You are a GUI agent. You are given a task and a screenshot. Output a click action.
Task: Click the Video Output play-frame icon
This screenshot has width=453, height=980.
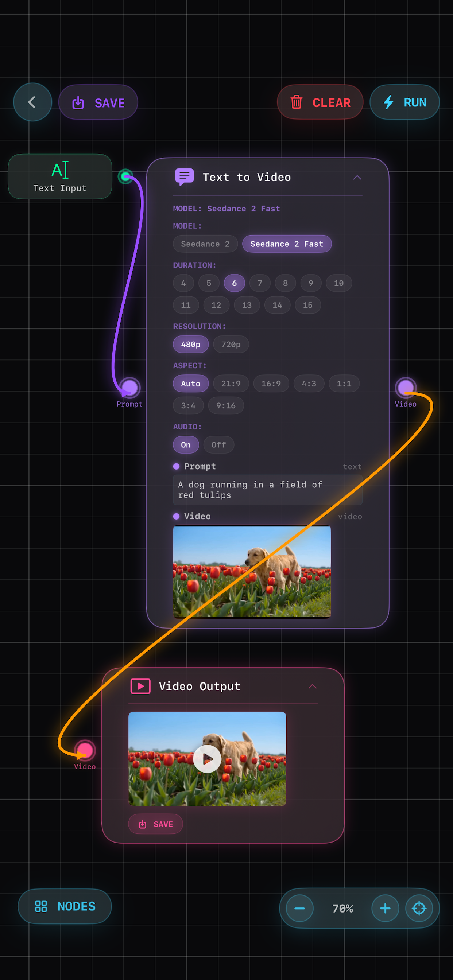point(140,686)
